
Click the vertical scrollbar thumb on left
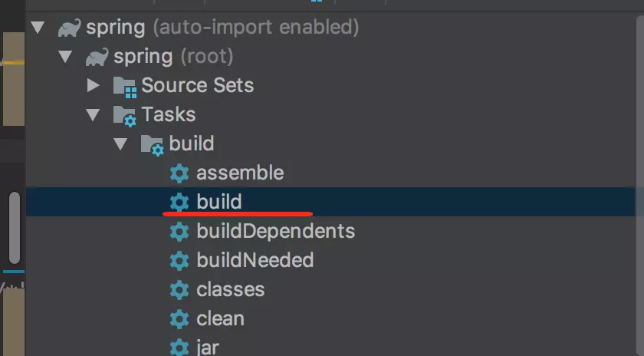pos(15,228)
